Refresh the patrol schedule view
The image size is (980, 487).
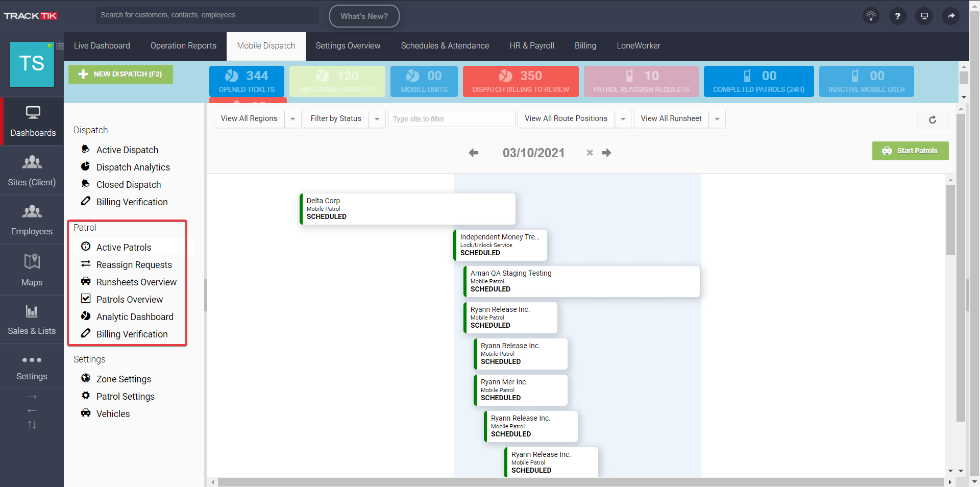933,119
